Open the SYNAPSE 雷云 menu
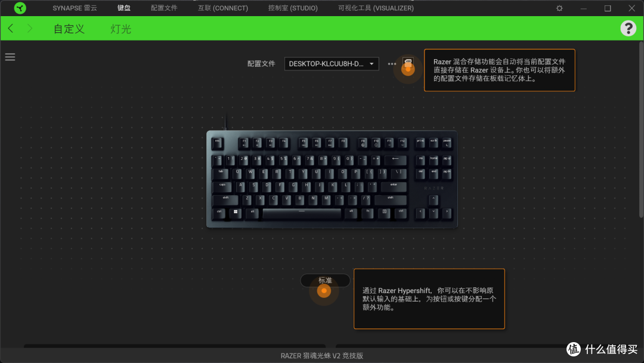This screenshot has height=363, width=644. (75, 8)
